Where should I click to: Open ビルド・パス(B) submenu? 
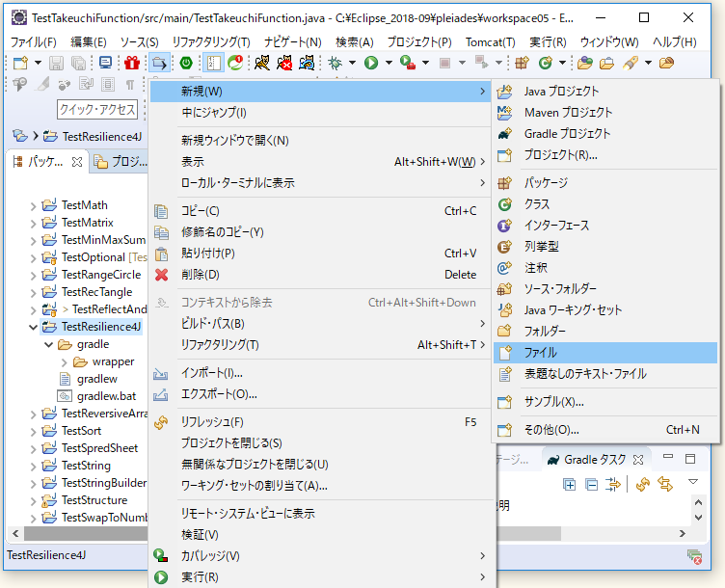(321, 324)
